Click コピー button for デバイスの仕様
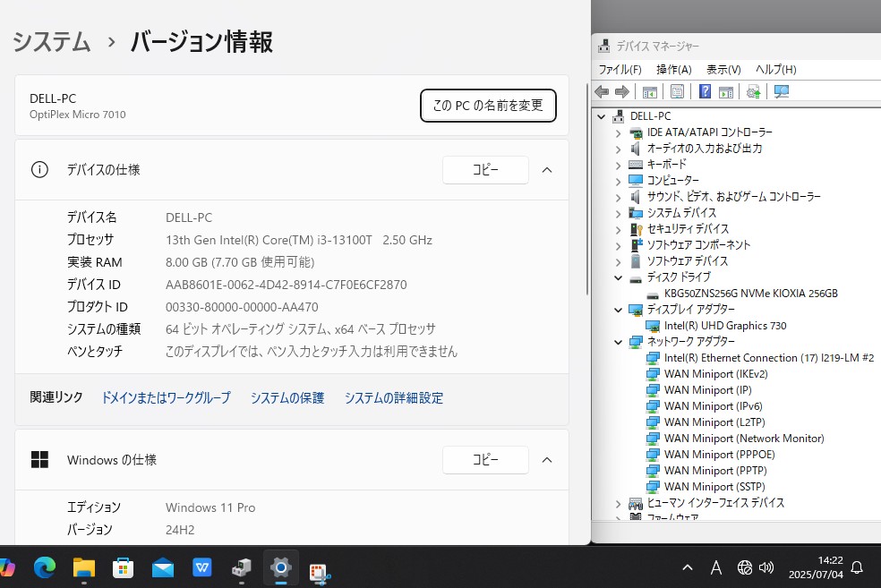The image size is (881, 588). coord(485,170)
